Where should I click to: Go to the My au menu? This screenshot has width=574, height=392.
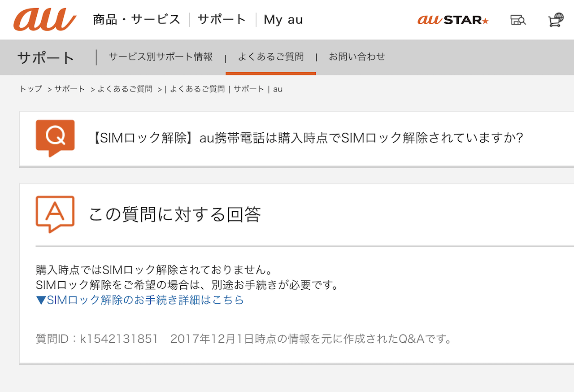coord(283,20)
